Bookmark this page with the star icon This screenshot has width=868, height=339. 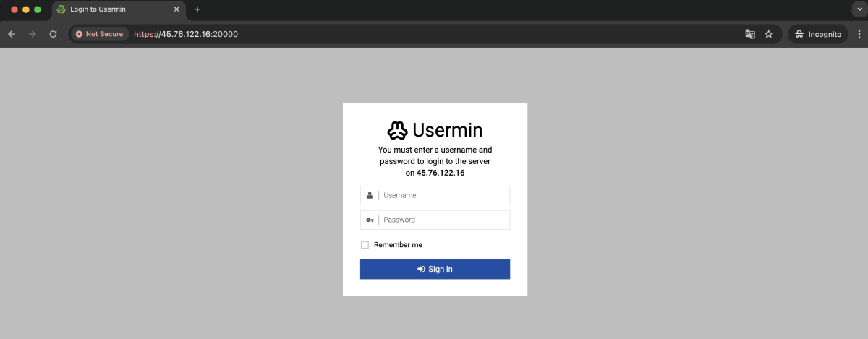[769, 34]
